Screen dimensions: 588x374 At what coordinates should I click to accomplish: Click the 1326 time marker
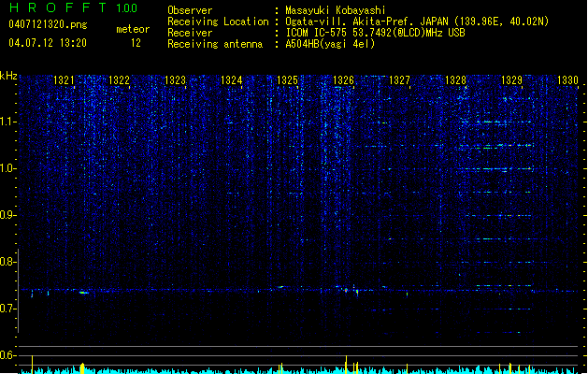(343, 80)
